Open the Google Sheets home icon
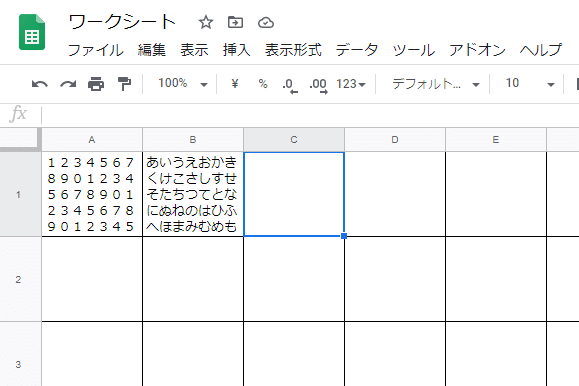579x386 pixels. click(x=32, y=32)
